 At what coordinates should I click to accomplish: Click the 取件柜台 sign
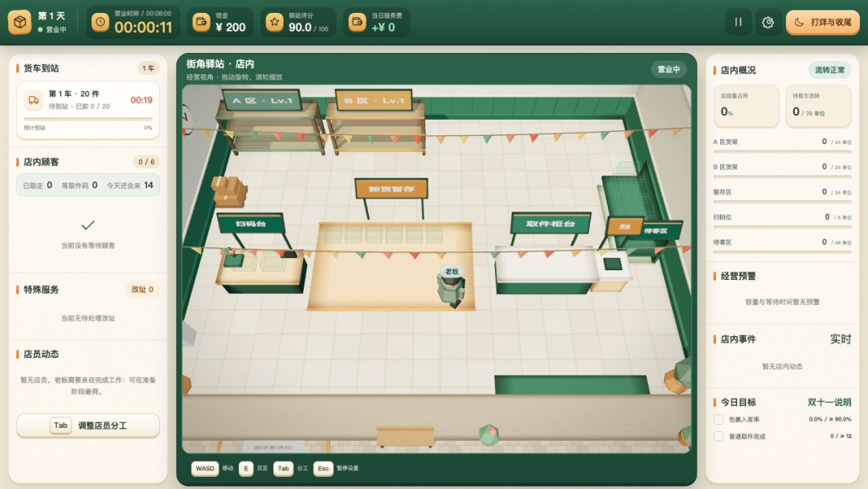tap(551, 223)
